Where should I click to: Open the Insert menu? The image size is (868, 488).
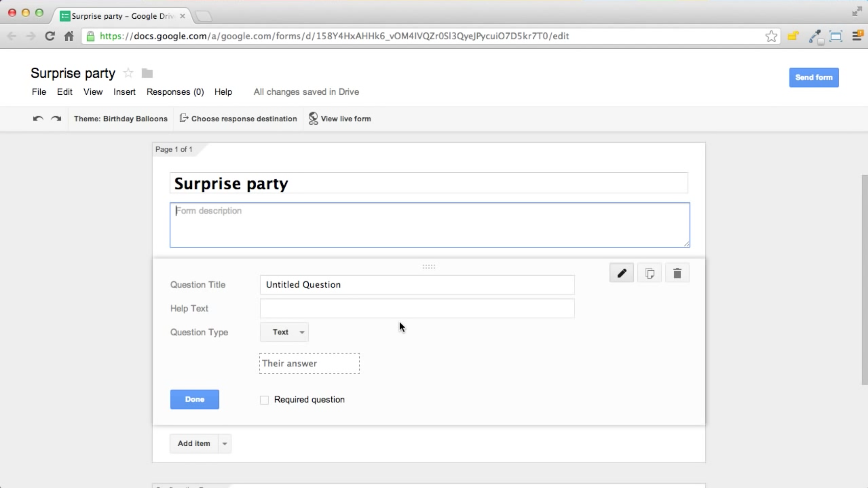(x=124, y=92)
